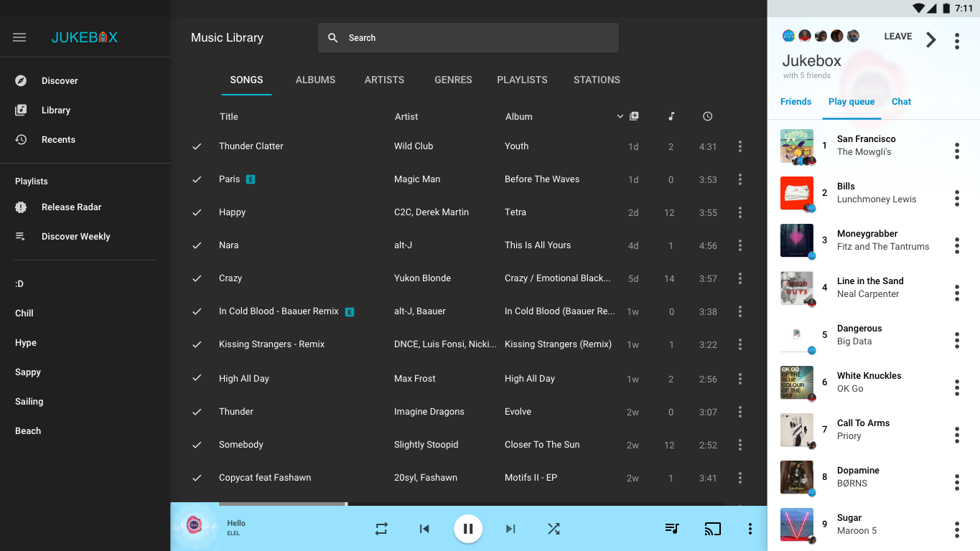Go back to the previous track
980x551 pixels.
pyautogui.click(x=424, y=529)
